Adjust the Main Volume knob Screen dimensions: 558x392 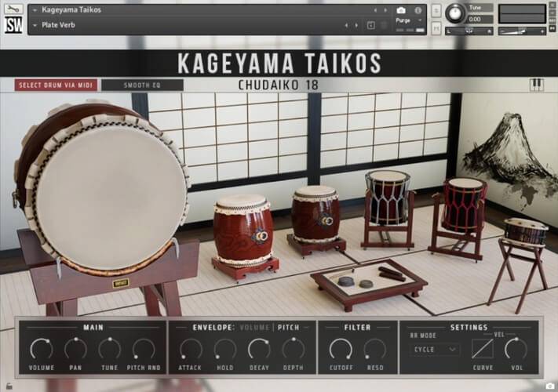(42, 349)
